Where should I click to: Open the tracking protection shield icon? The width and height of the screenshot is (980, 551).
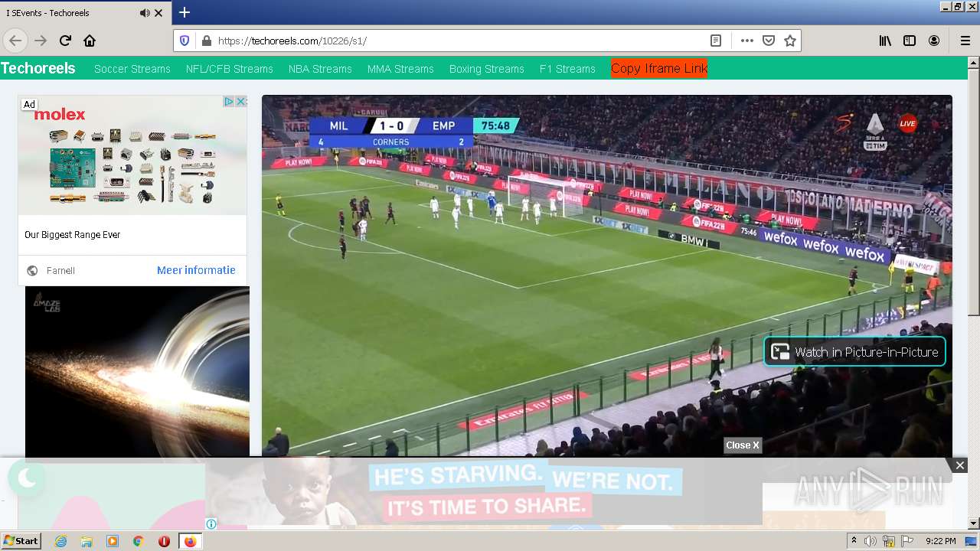click(x=185, y=41)
